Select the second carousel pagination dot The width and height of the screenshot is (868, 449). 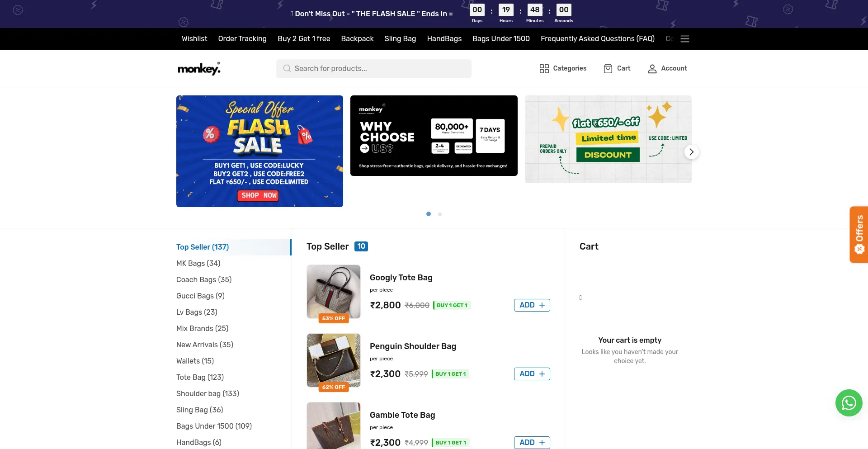click(x=440, y=214)
